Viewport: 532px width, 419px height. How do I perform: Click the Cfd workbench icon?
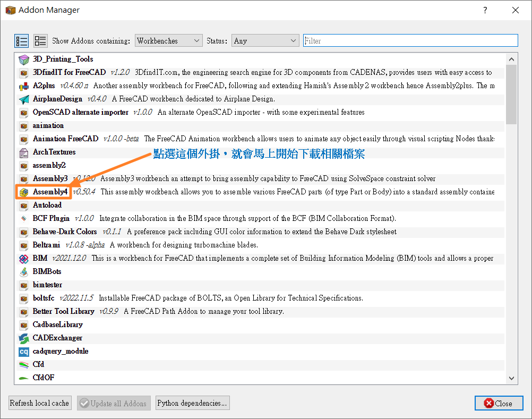pos(24,365)
